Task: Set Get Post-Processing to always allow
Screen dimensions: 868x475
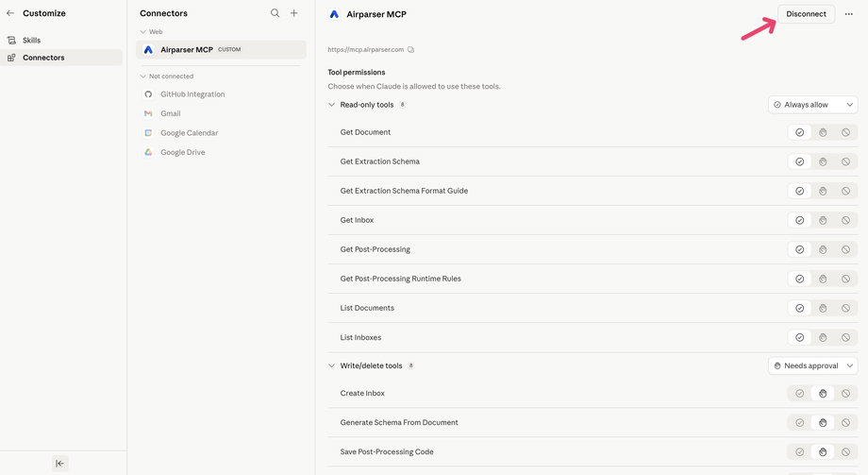Action: point(799,250)
